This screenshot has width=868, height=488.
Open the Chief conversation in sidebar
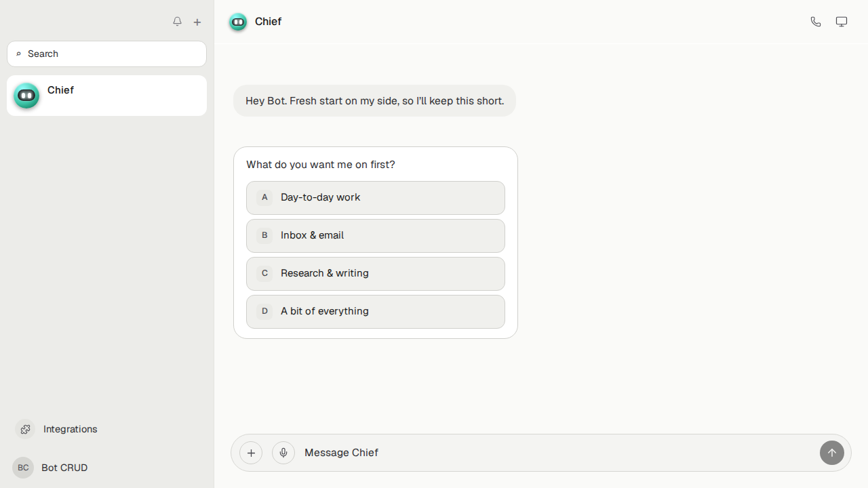click(106, 96)
